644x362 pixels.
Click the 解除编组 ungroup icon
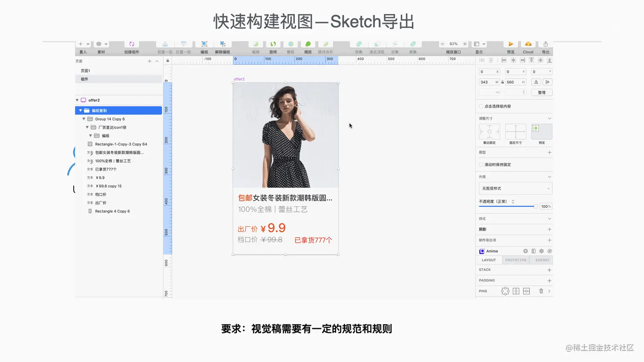coord(222,44)
